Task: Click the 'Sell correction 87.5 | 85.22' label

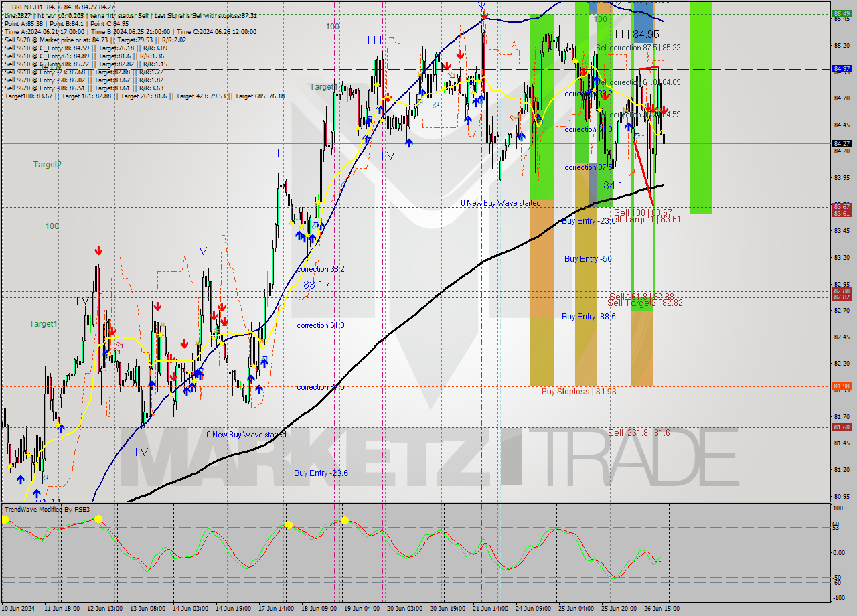Action: 638,48
